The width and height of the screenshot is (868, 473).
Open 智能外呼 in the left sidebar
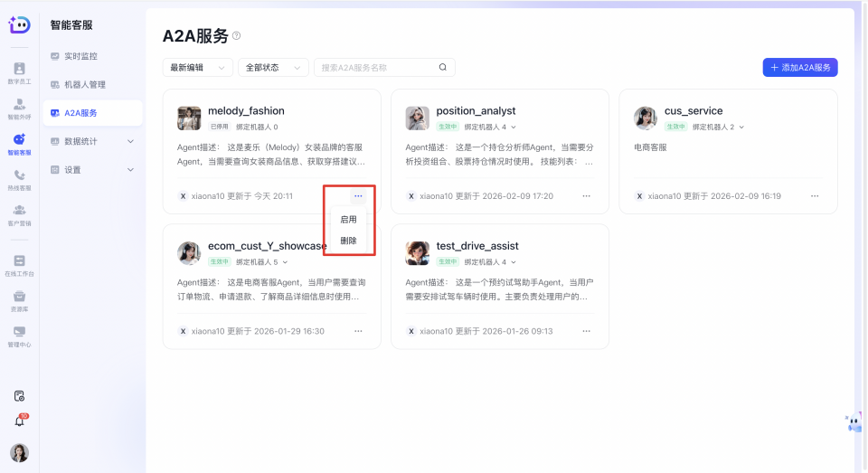pos(19,109)
